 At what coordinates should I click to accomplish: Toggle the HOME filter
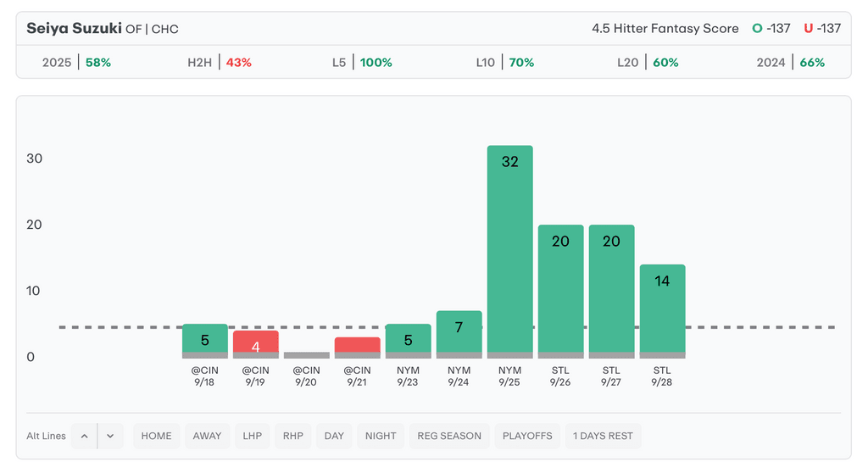[x=156, y=436]
